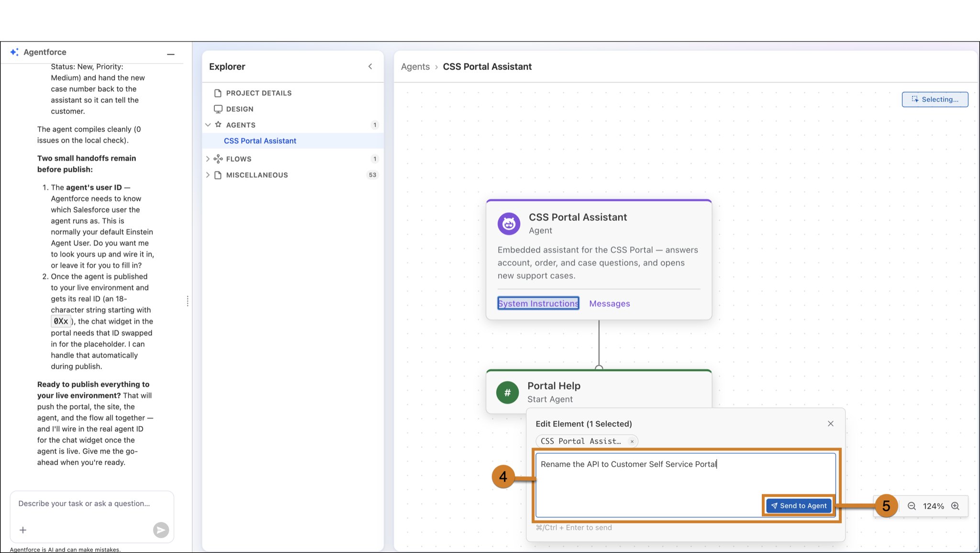Click the CSS Portal Assistant card title
The height and width of the screenshot is (553, 980).
pyautogui.click(x=578, y=217)
